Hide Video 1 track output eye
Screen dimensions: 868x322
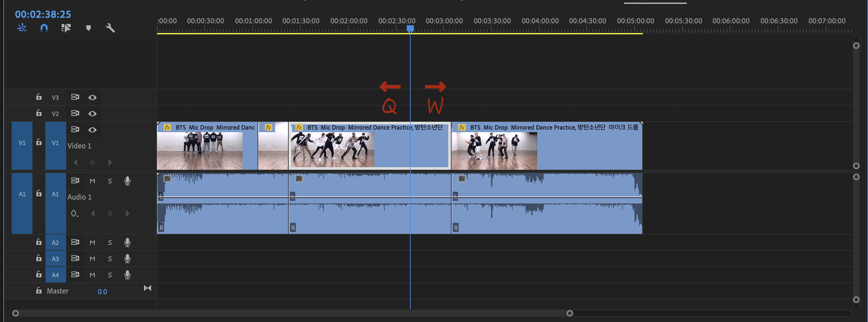coord(92,130)
